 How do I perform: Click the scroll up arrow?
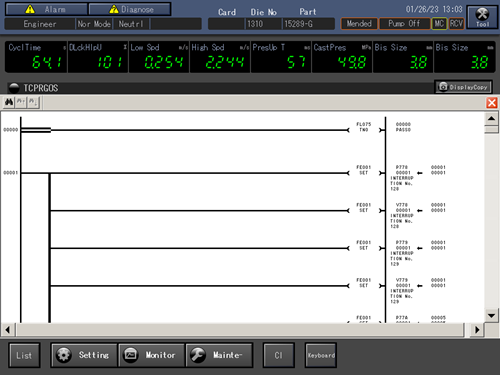491,118
